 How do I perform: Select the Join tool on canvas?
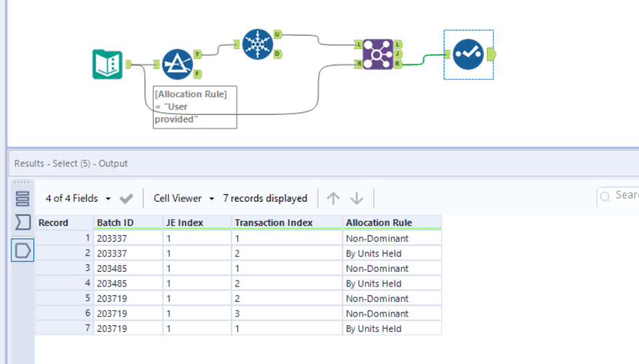coord(378,54)
